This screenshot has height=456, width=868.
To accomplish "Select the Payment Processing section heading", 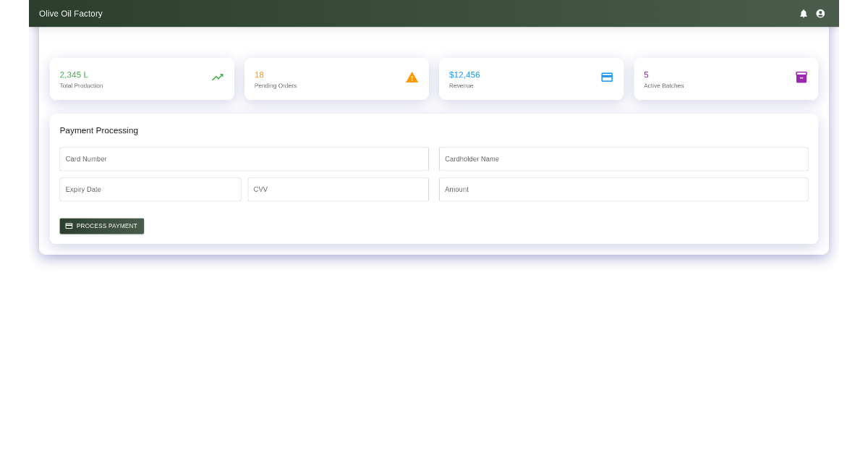I will pyautogui.click(x=99, y=130).
